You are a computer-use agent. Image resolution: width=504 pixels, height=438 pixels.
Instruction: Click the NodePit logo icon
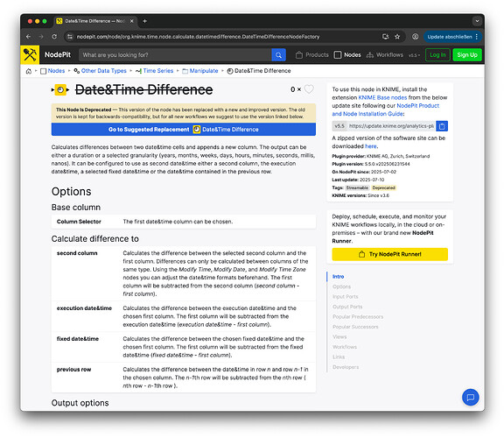(x=30, y=54)
